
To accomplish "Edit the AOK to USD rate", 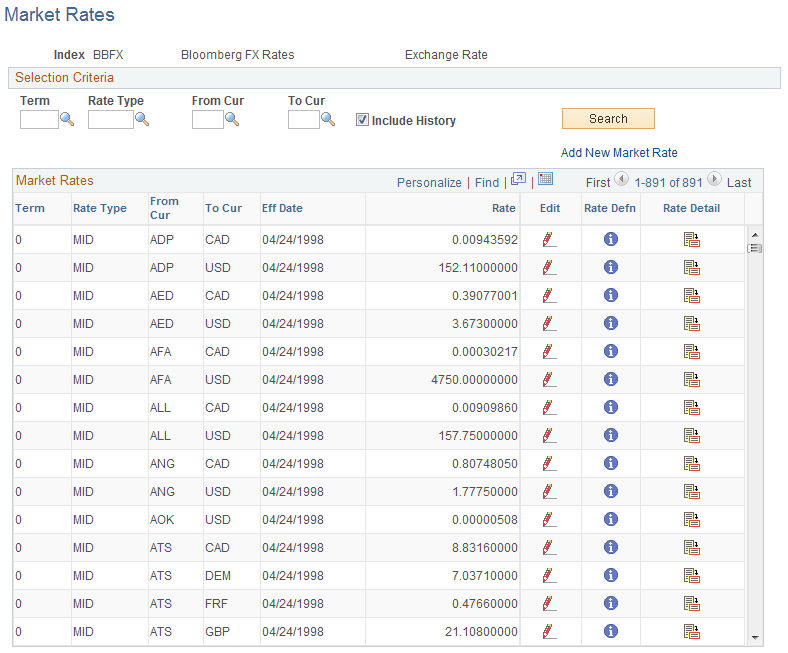I will tap(549, 519).
